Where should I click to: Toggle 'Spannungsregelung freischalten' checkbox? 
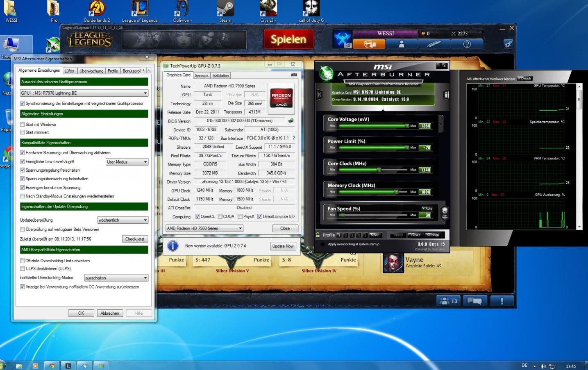pos(22,170)
